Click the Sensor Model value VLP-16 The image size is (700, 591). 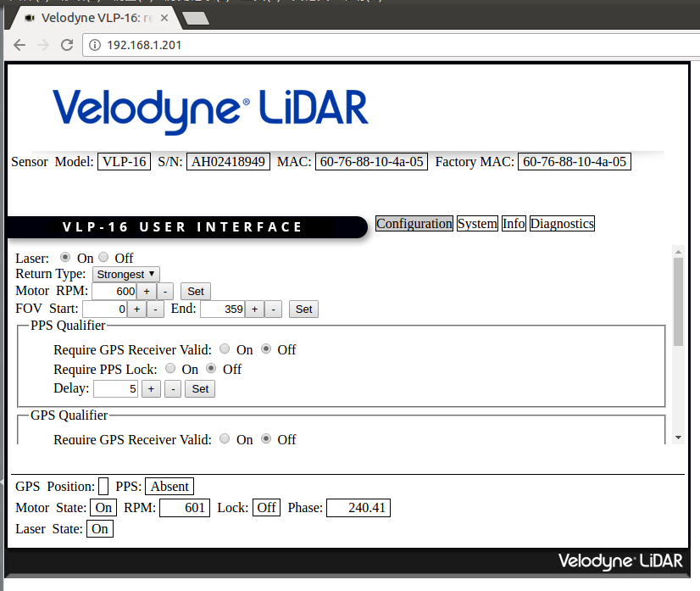[x=124, y=162]
